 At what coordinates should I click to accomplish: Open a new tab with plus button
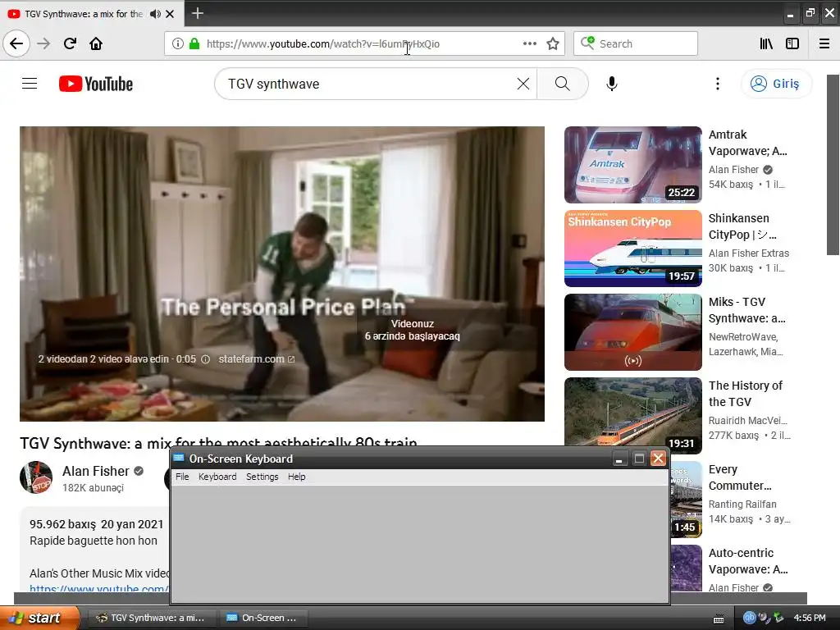coord(197,13)
